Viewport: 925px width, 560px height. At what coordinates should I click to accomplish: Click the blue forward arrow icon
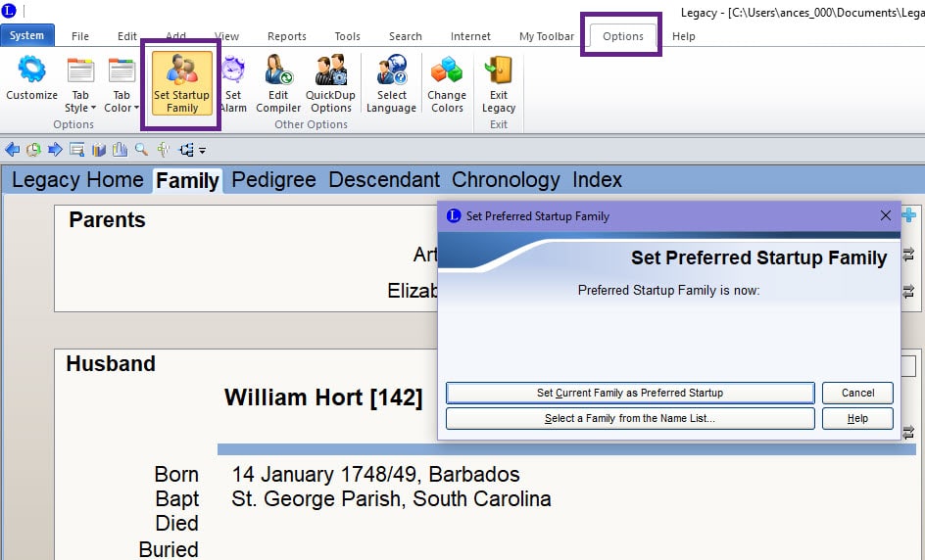pos(55,150)
